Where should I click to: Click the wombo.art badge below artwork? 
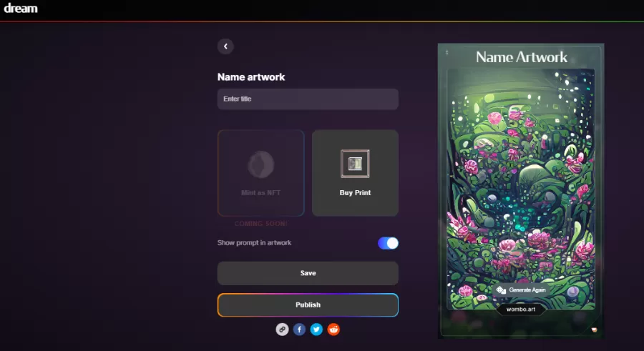click(x=521, y=310)
